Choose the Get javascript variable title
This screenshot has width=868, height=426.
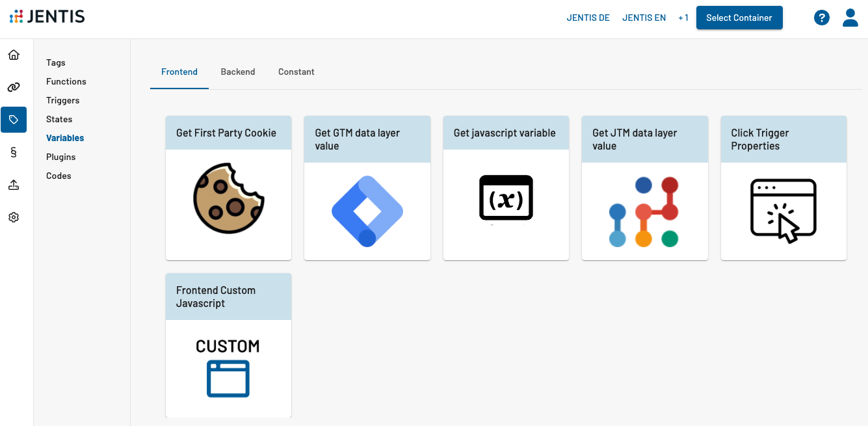pos(505,133)
